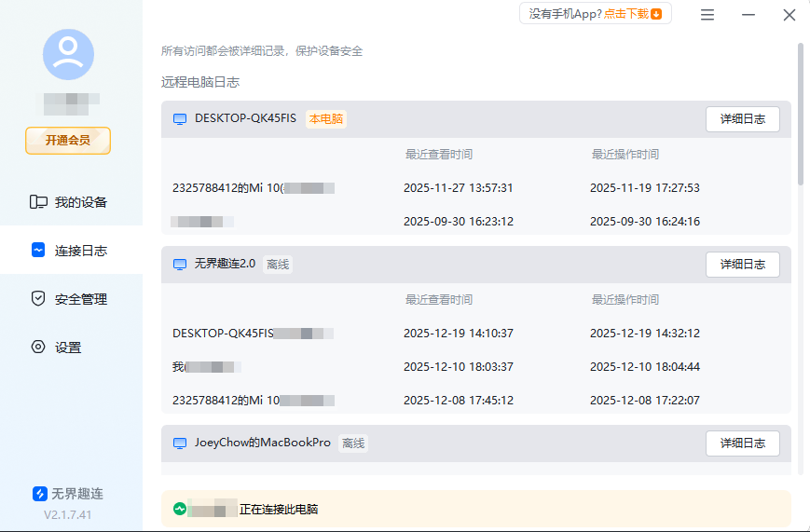
Task: Open 详细日志 for DESKTOP-QK45FIS
Action: tap(742, 119)
